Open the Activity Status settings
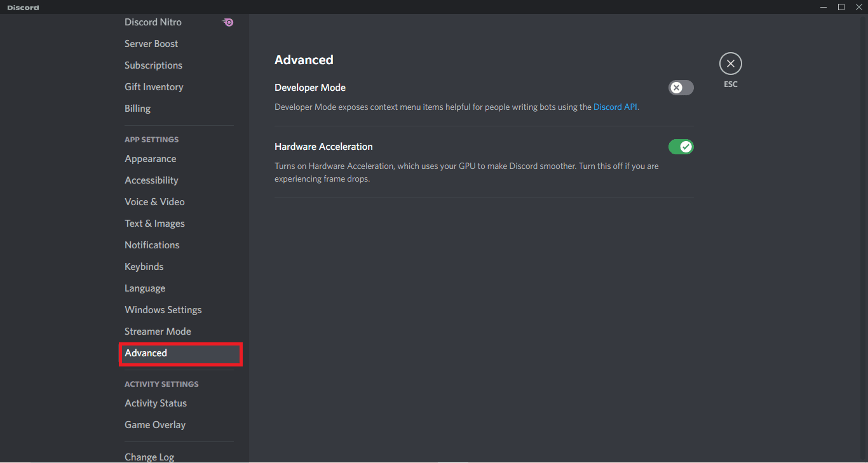 point(155,403)
